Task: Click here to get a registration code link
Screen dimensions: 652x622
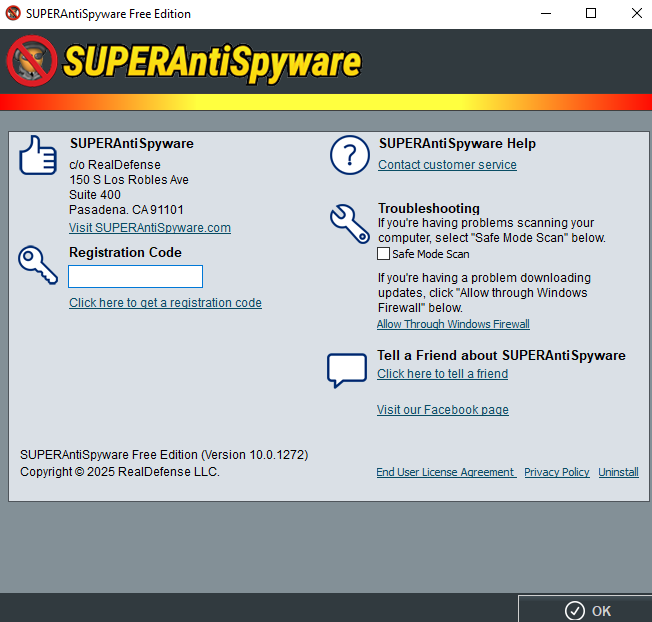Action: [165, 303]
